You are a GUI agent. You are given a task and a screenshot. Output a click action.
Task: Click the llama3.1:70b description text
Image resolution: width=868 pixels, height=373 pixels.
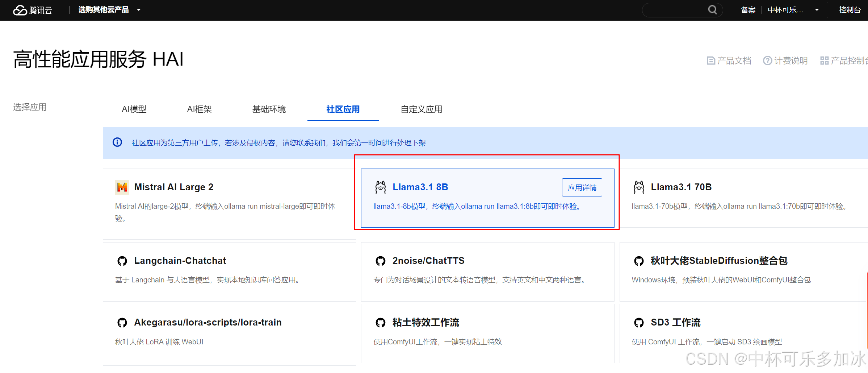pos(740,206)
